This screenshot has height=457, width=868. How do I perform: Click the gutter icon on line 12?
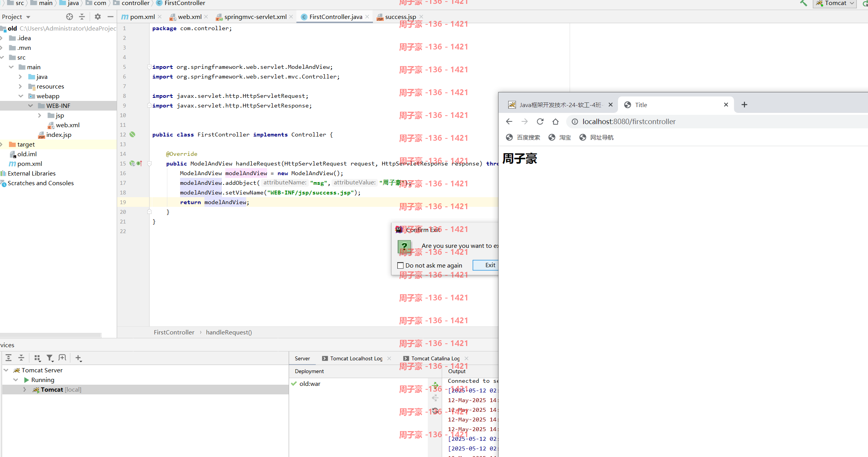[133, 135]
